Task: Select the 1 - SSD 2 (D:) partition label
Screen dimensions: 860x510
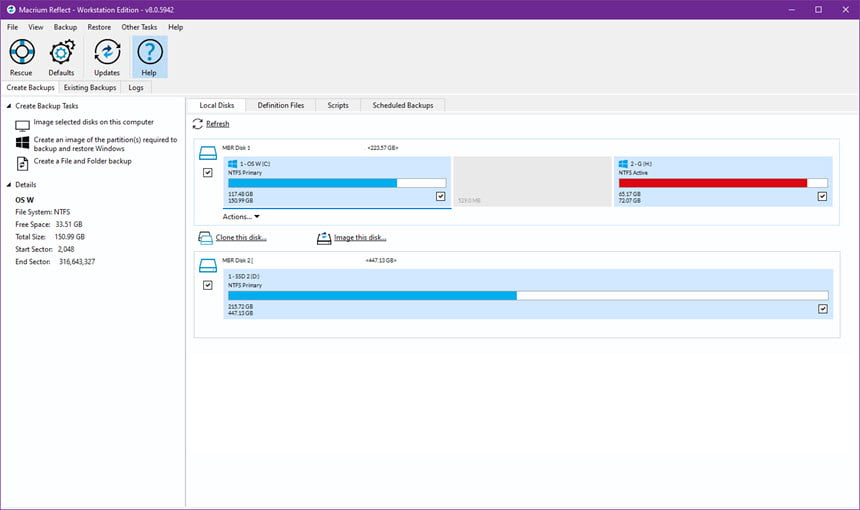Action: [x=244, y=276]
